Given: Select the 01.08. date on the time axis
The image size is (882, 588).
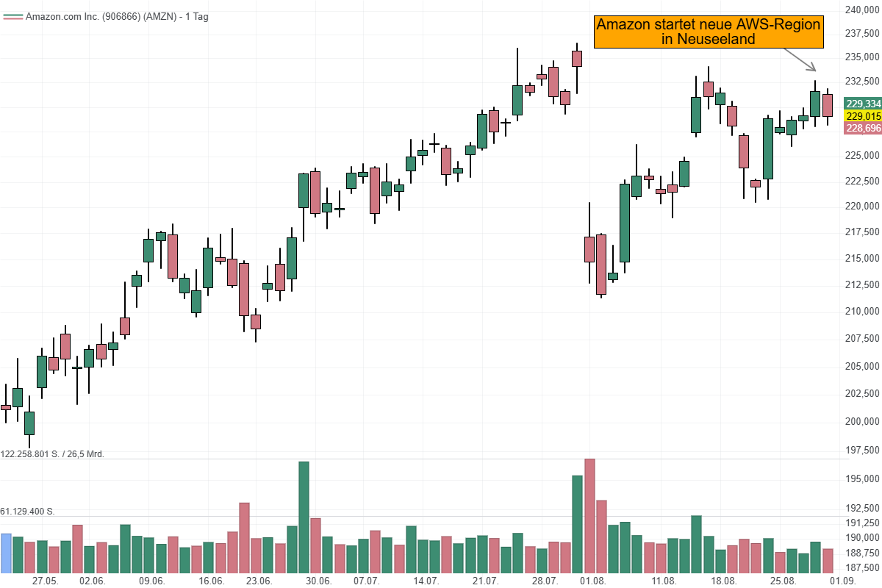Looking at the screenshot, I should tap(592, 581).
